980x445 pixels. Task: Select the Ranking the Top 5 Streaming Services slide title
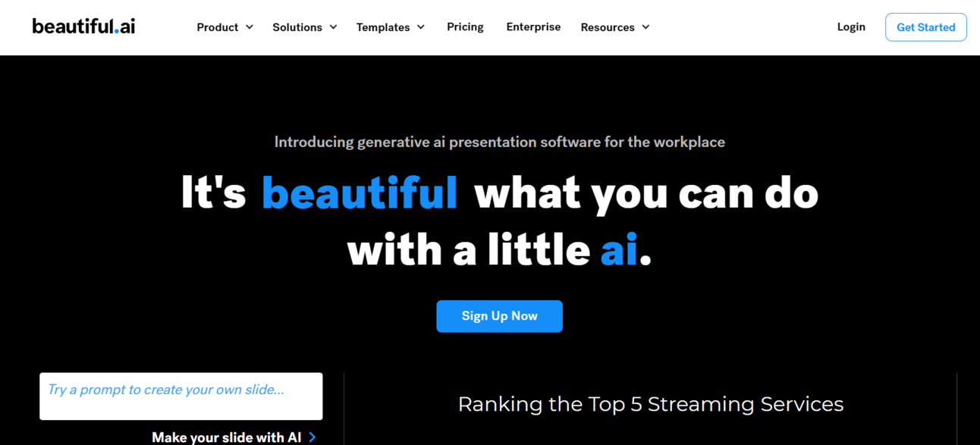point(651,404)
